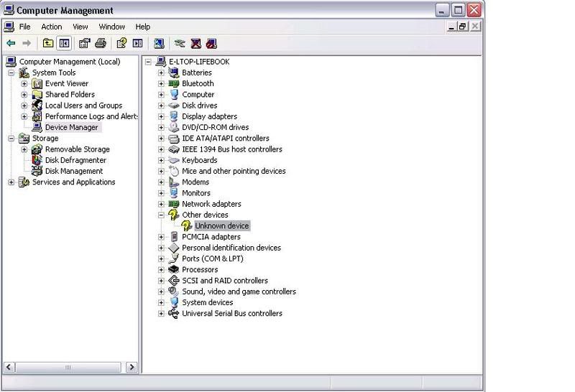The height and width of the screenshot is (392, 575).
Task: Collapse the E-LTOP-LIFEBOOK root node
Action: tap(148, 62)
